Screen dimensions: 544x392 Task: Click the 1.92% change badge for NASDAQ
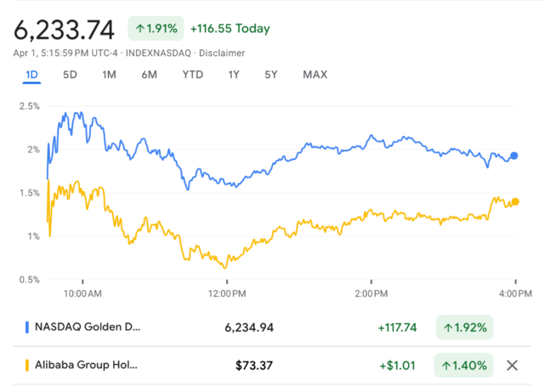pos(464,327)
